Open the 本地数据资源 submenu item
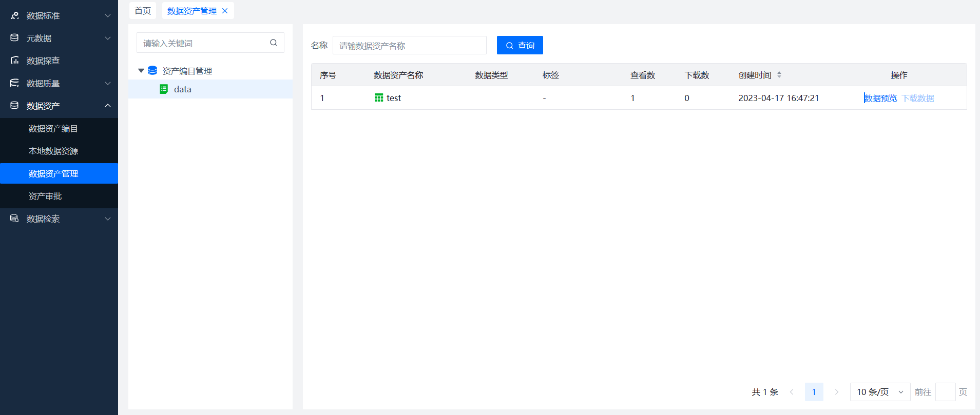This screenshot has height=415, width=980. coord(59,151)
